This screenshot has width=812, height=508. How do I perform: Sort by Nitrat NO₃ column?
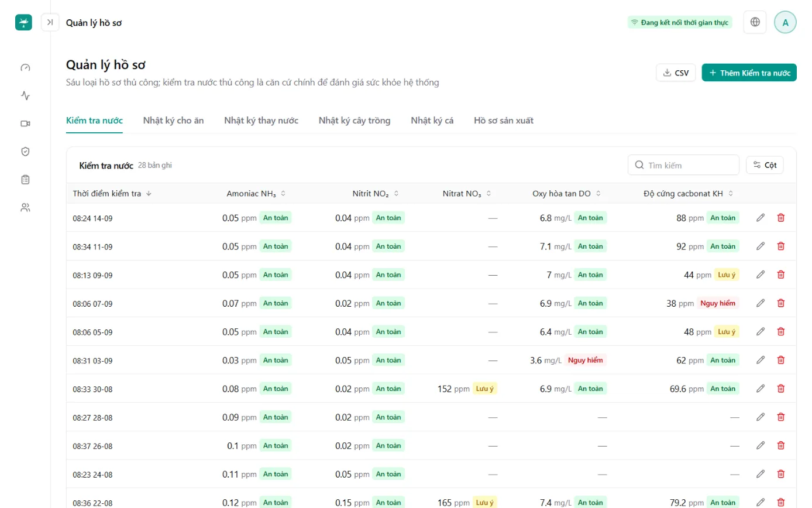467,193
